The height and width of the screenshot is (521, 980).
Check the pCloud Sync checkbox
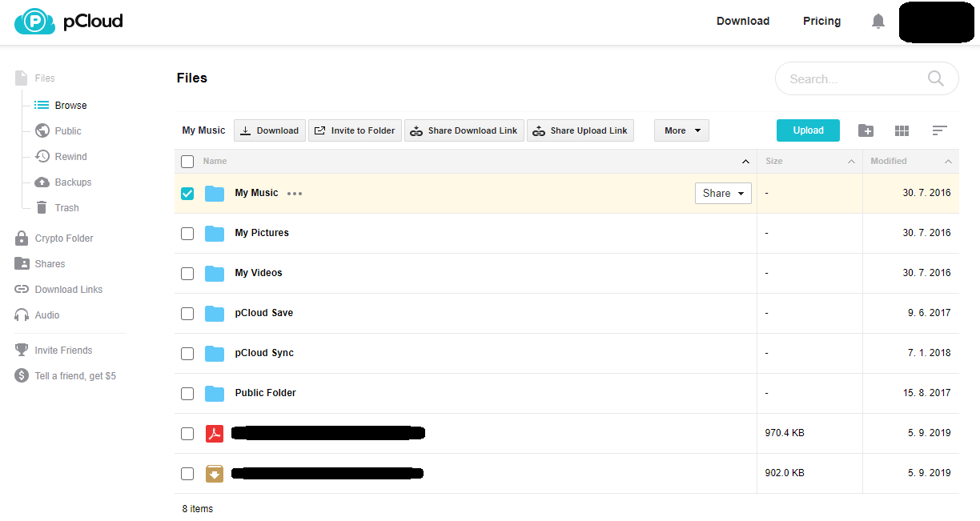pyautogui.click(x=187, y=354)
